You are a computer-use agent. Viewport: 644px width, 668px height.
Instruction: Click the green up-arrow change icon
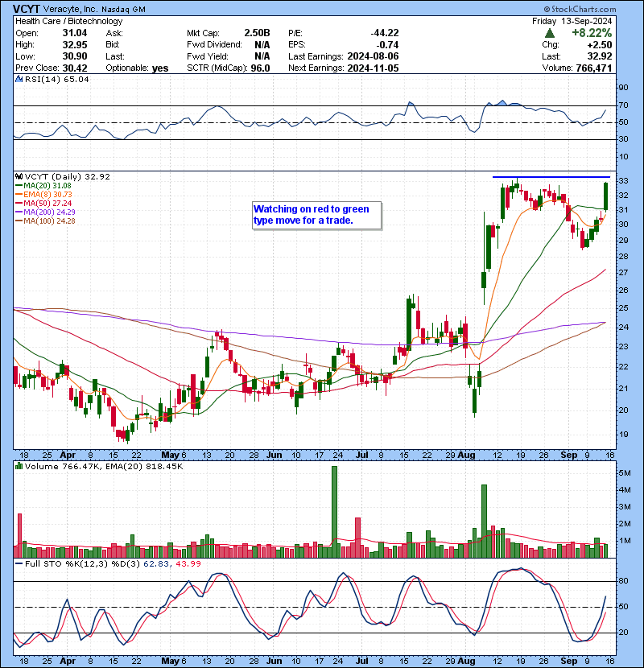[550, 33]
